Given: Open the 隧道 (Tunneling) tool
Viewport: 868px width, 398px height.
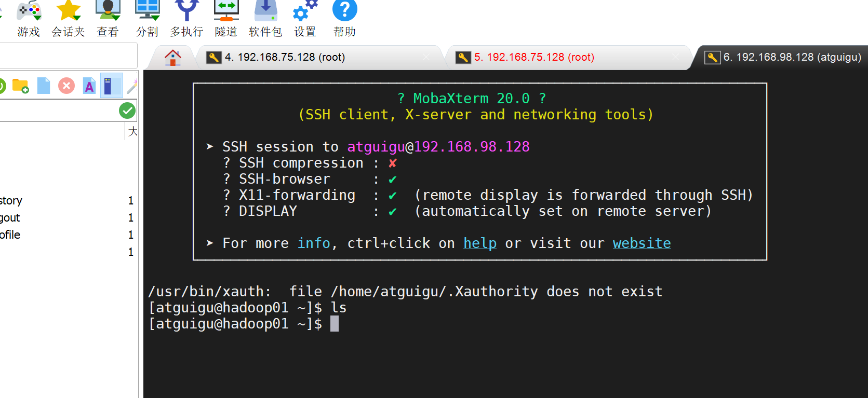Looking at the screenshot, I should (226, 19).
